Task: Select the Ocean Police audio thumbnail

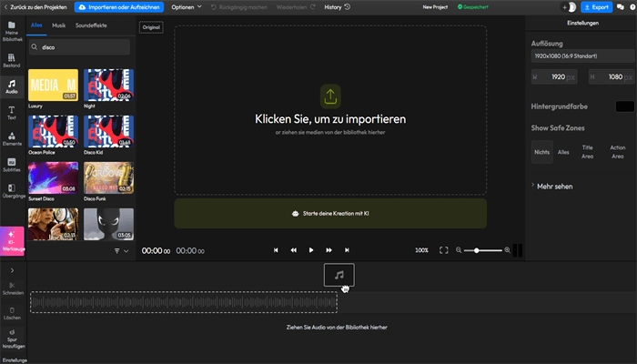Action: [x=53, y=131]
